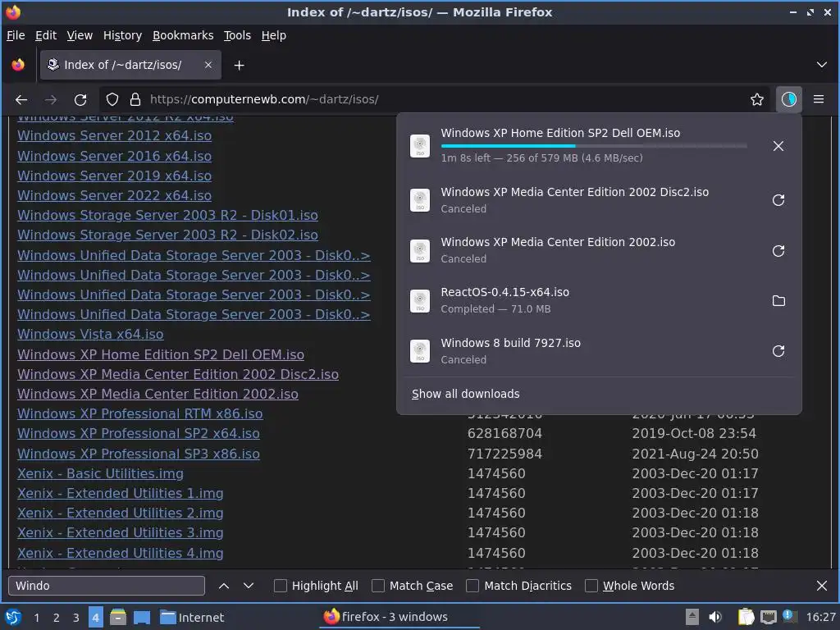The width and height of the screenshot is (840, 630).
Task: Click the ReactOS download file icon
Action: (419, 300)
